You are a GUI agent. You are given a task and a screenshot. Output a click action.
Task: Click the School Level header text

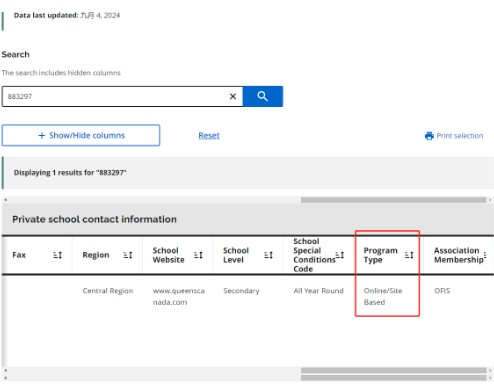point(236,255)
